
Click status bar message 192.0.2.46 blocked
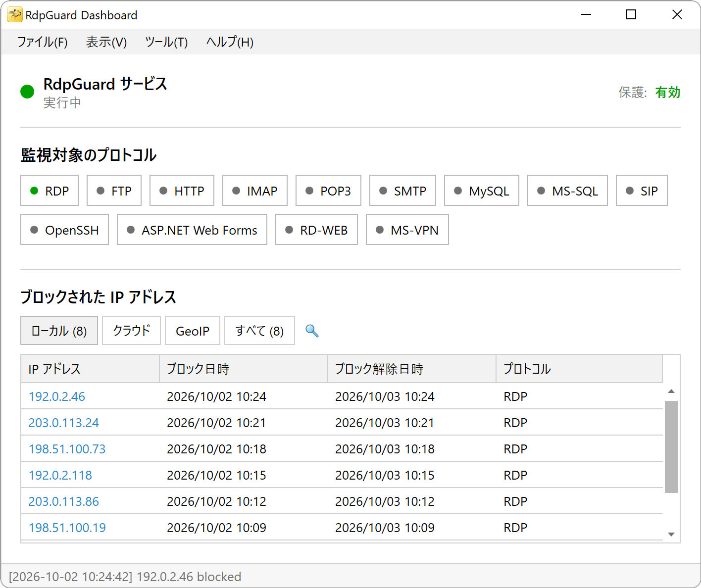pyautogui.click(x=189, y=577)
